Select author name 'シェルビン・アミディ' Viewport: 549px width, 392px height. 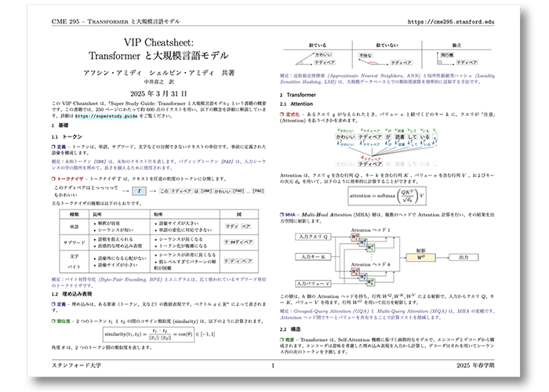181,73
